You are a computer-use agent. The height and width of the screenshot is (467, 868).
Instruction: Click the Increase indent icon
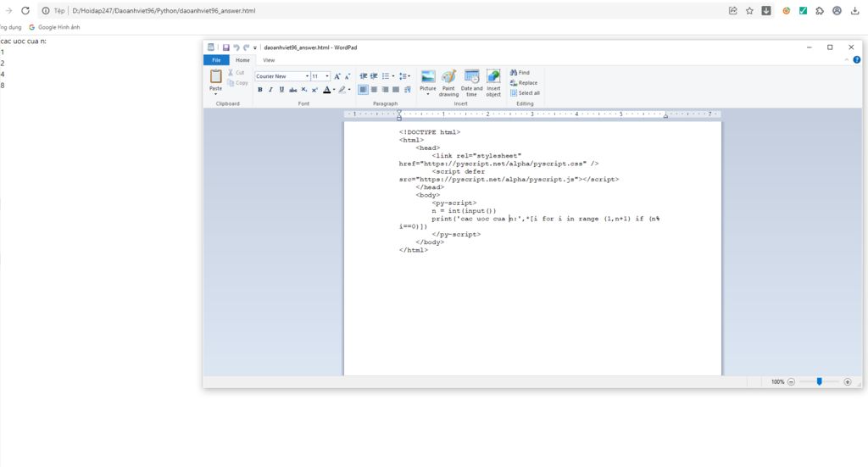(374, 76)
